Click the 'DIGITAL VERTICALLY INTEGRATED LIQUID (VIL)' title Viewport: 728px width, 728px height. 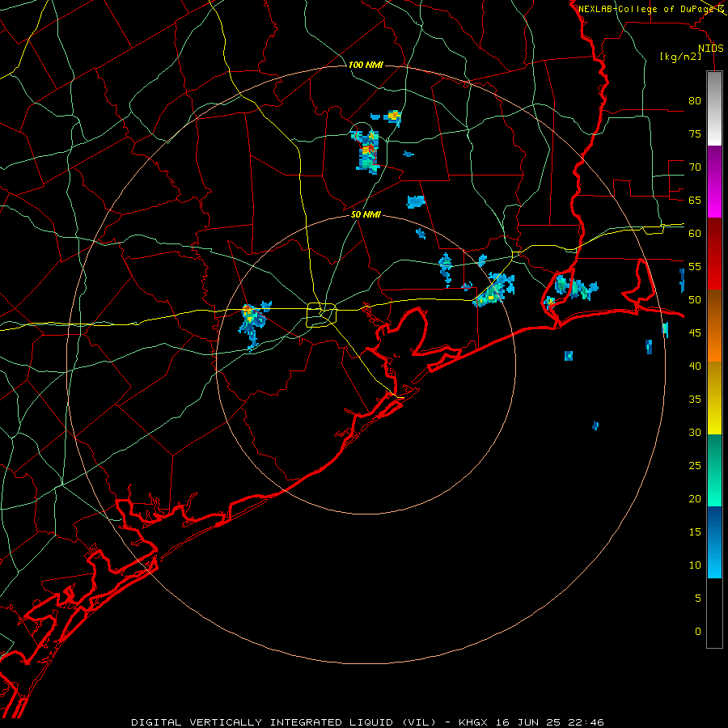pyautogui.click(x=284, y=722)
